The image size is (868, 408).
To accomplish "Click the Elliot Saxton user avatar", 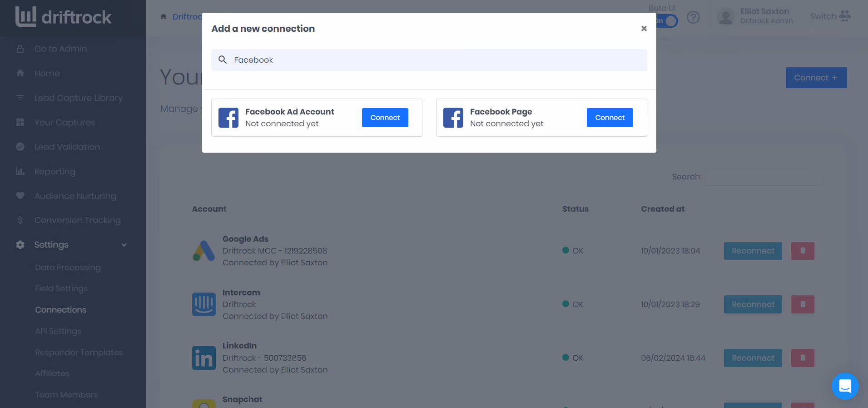I will point(726,17).
